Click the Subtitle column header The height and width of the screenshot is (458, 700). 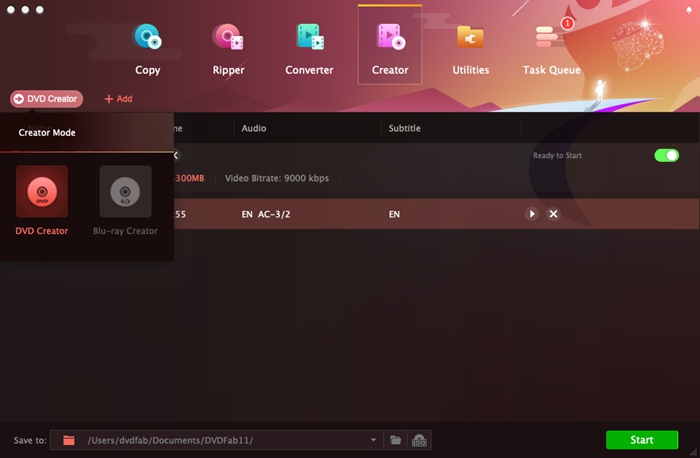pyautogui.click(x=404, y=128)
